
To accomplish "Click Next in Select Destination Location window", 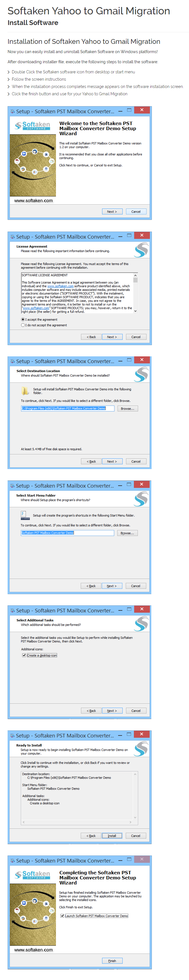I will (112, 461).
